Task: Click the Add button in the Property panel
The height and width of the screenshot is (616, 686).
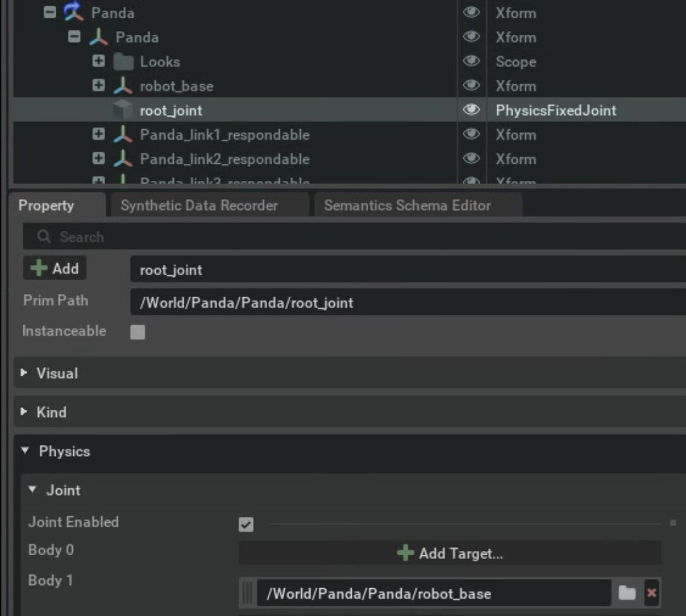Action: (55, 268)
